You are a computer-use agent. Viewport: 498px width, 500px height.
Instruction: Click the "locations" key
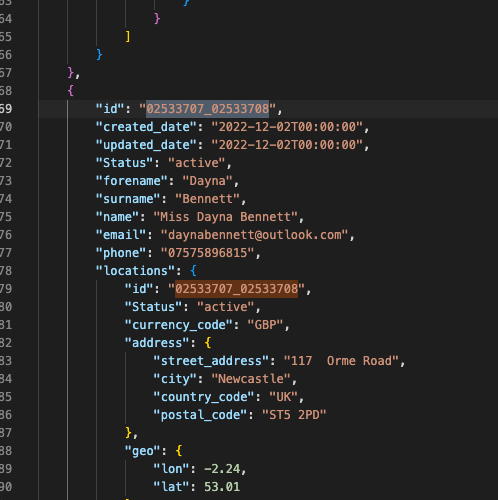coord(135,271)
